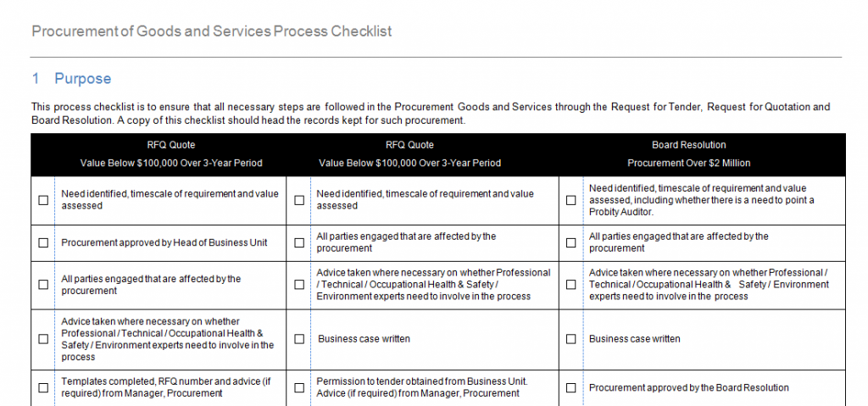Click 'Business case written' text under Board Resolution
Viewport: 868px width, 406px height.
[x=634, y=339]
